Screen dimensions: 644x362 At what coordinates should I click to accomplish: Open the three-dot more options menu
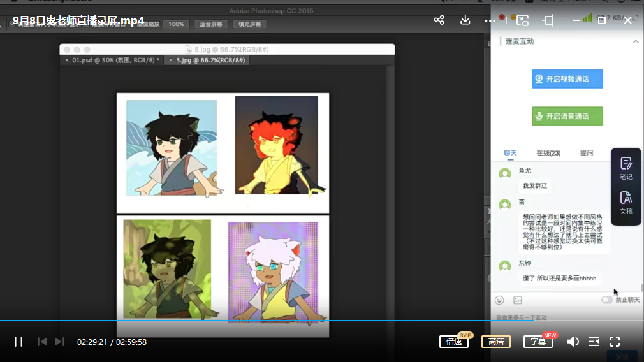[x=490, y=20]
